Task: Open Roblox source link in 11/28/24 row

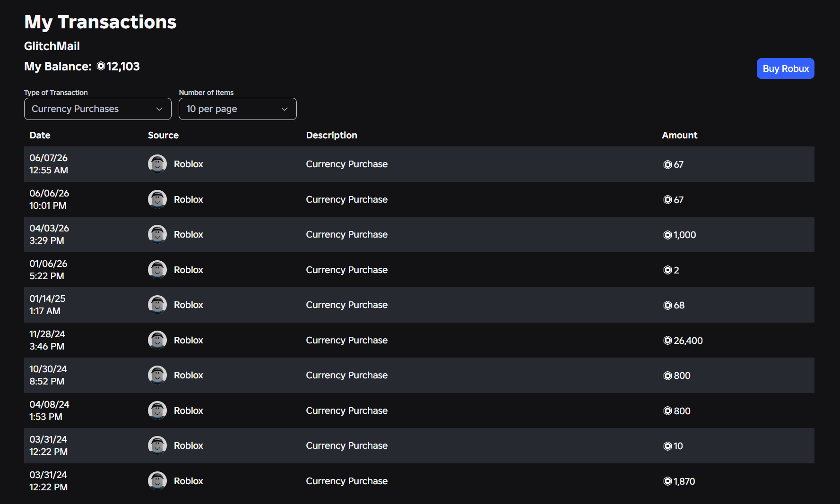Action: [188, 340]
